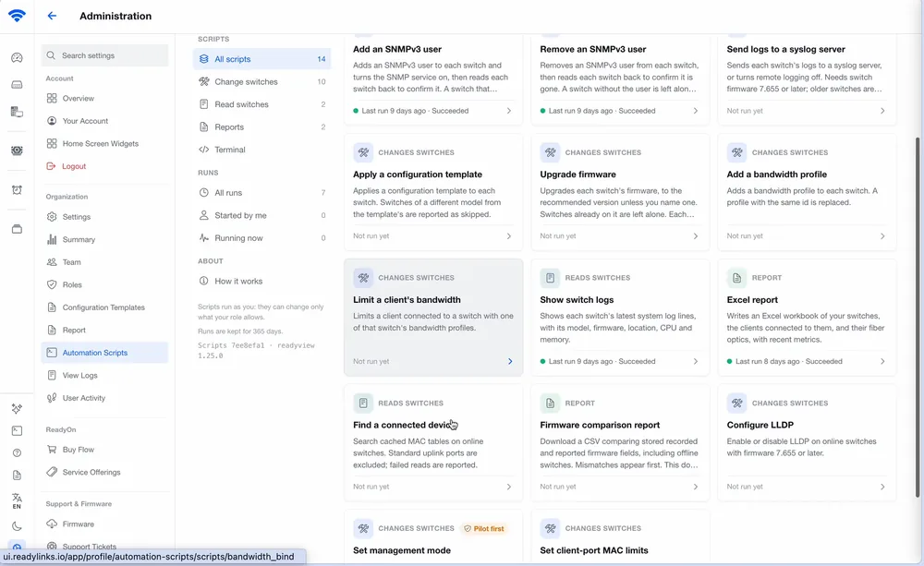
Task: Click the sparkles AI rail icon
Action: click(x=17, y=408)
